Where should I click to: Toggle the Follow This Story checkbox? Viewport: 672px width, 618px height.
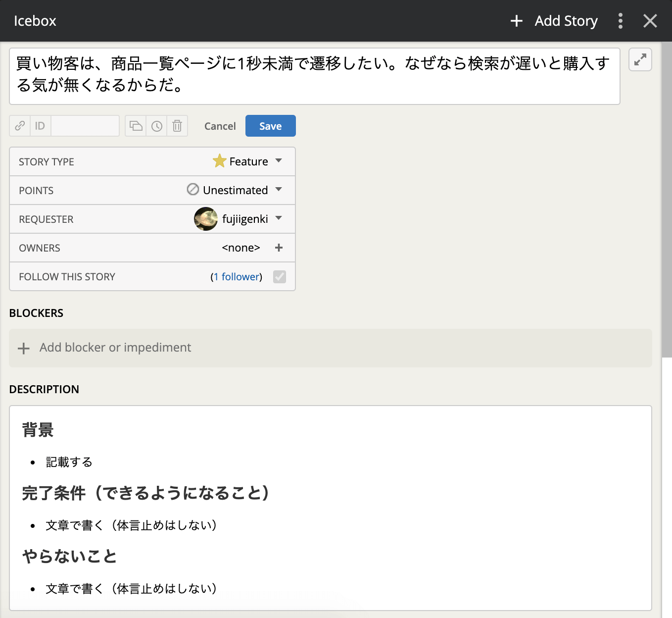click(280, 277)
